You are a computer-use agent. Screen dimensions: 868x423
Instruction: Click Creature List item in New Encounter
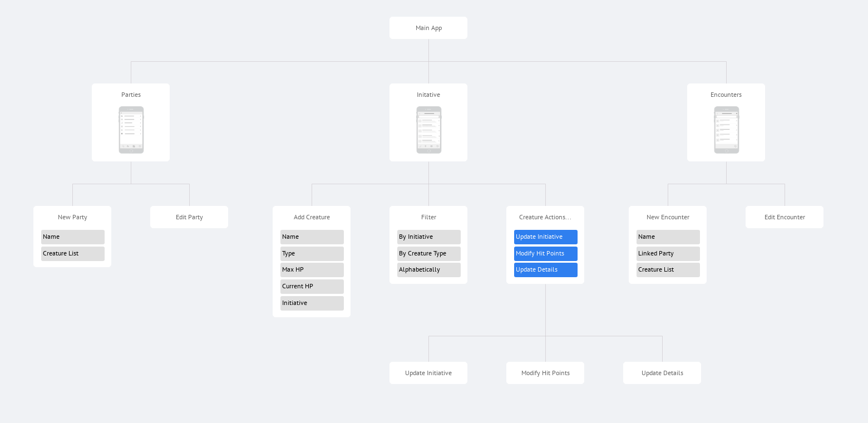668,270
